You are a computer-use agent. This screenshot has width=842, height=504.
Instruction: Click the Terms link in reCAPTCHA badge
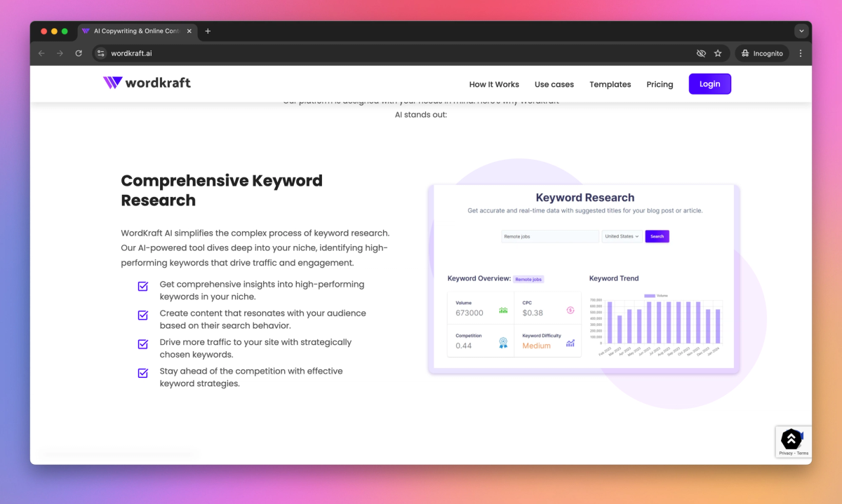pos(803,453)
